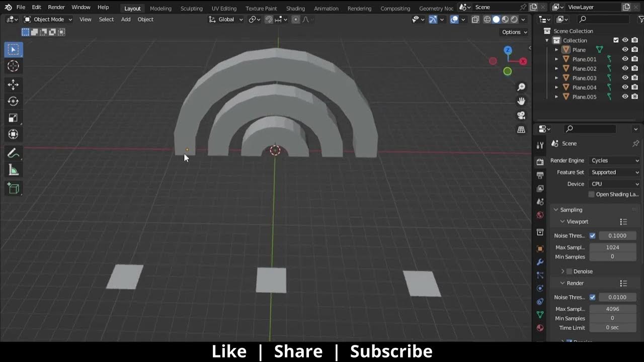644x362 pixels.
Task: Open the Object properties tab
Action: point(540,248)
